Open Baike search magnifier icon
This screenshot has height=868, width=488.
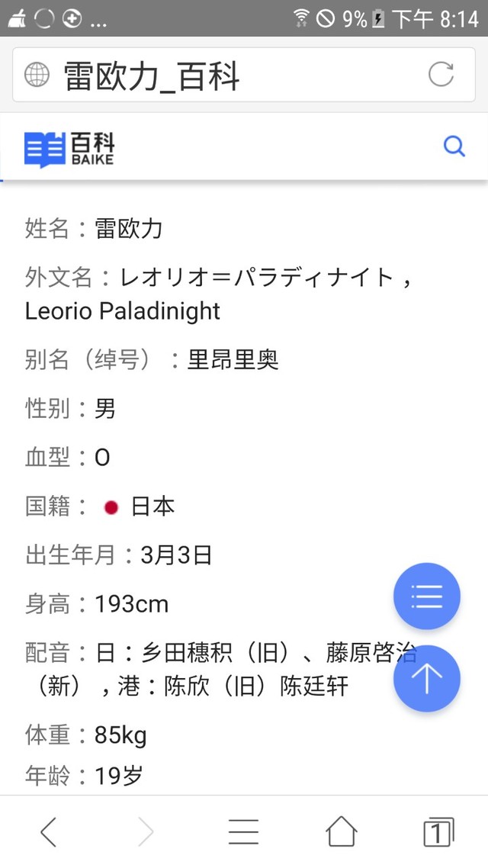[454, 146]
